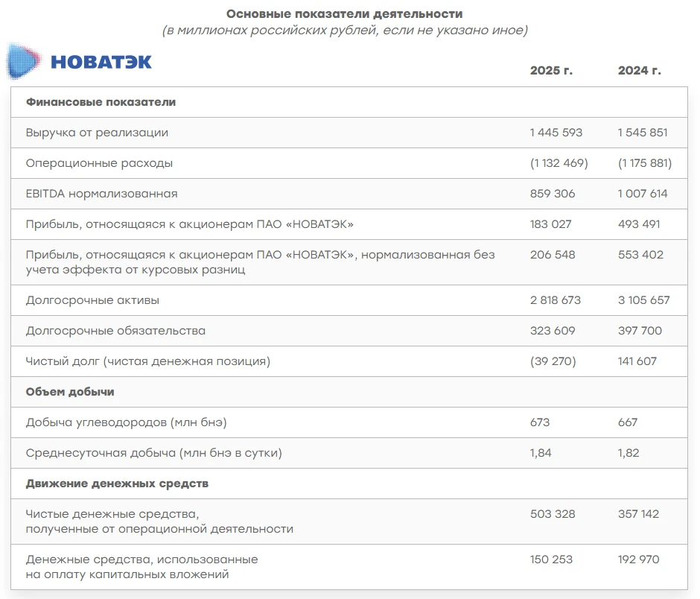Click the 'Долгосрочные активы' row label
The image size is (700, 599).
click(92, 300)
